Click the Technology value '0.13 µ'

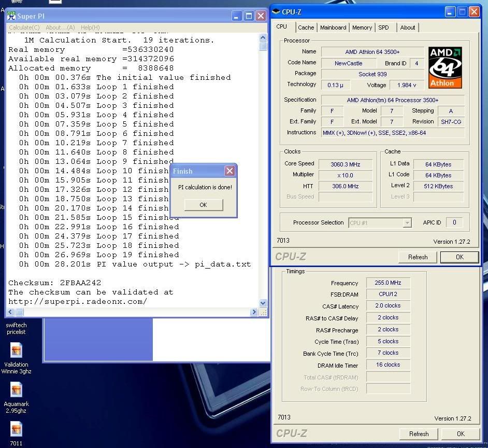pos(336,85)
